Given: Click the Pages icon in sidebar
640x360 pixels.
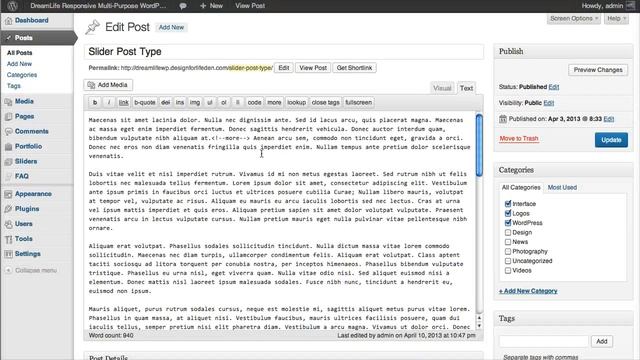Looking at the screenshot, I should [x=8, y=117].
